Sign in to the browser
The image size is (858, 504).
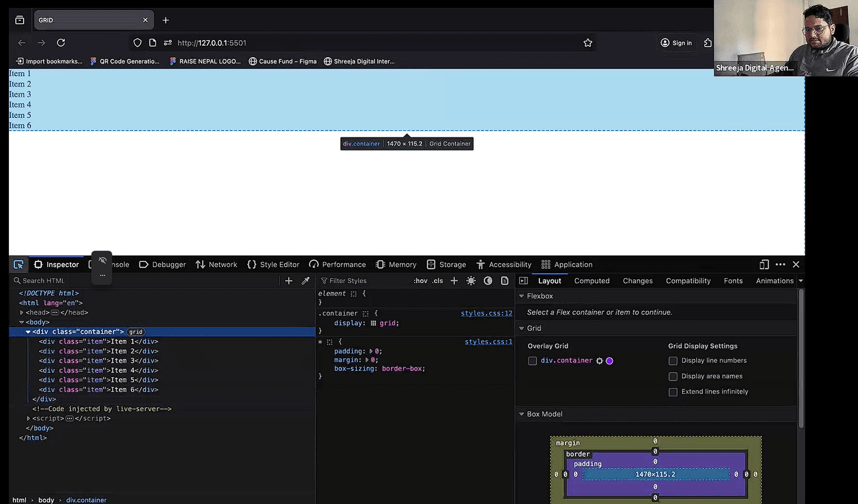coord(676,43)
